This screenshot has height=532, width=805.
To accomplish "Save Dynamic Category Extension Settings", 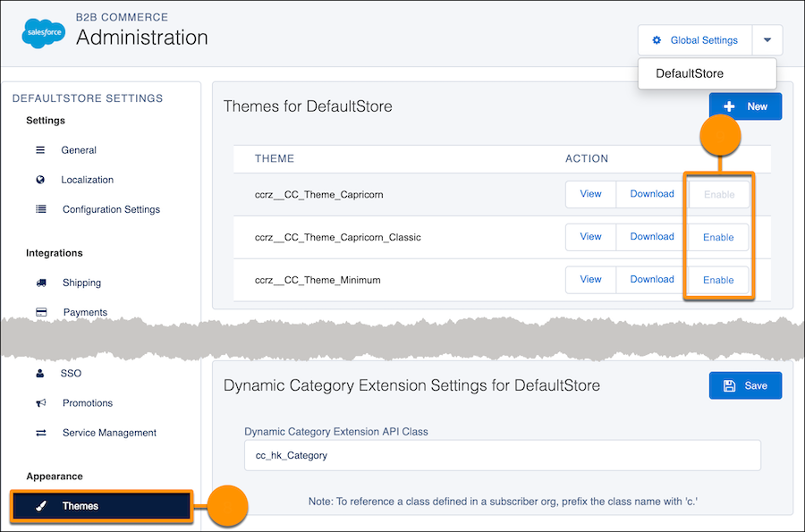I will [745, 385].
